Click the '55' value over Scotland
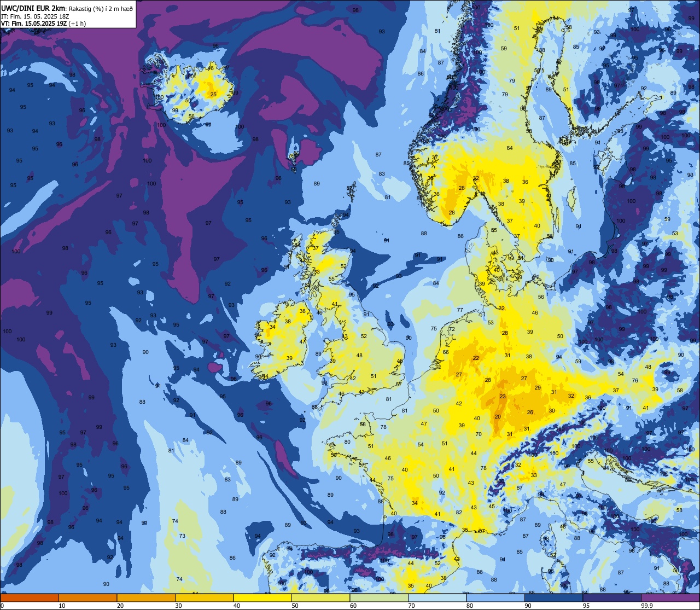700x610 pixels. tap(332, 279)
